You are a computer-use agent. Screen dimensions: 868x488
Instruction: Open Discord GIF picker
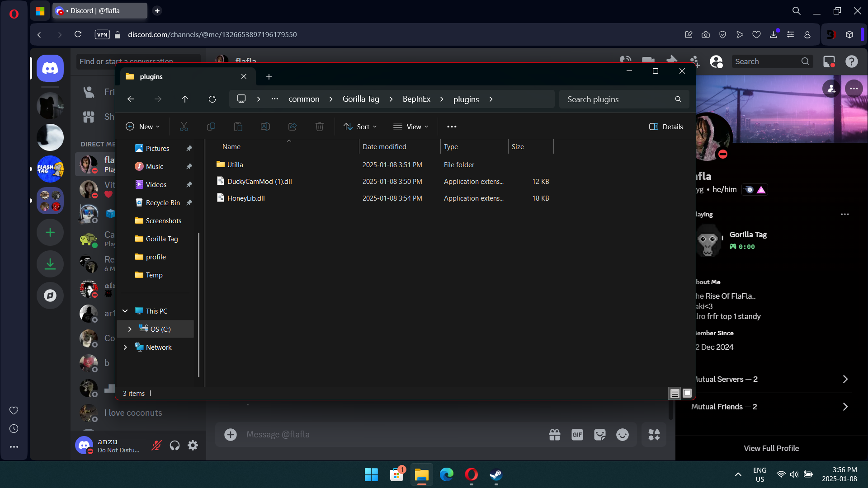pyautogui.click(x=577, y=435)
